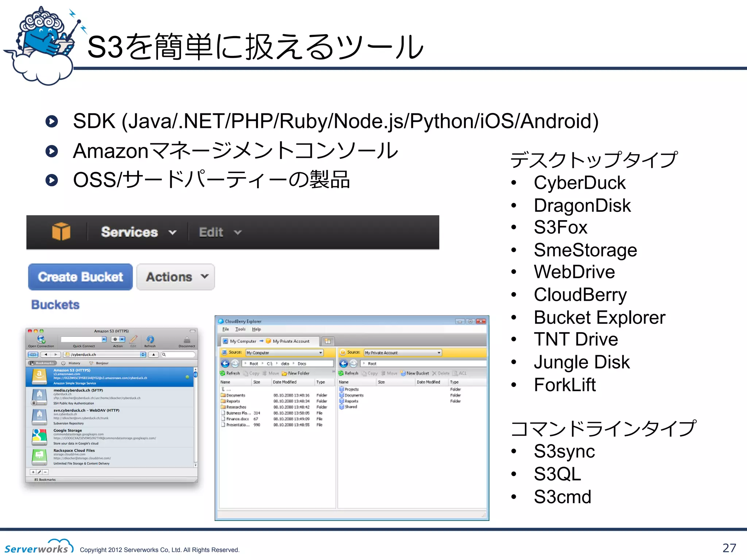Open the CloudBerry File menu
This screenshot has width=747, height=560.
tap(226, 329)
